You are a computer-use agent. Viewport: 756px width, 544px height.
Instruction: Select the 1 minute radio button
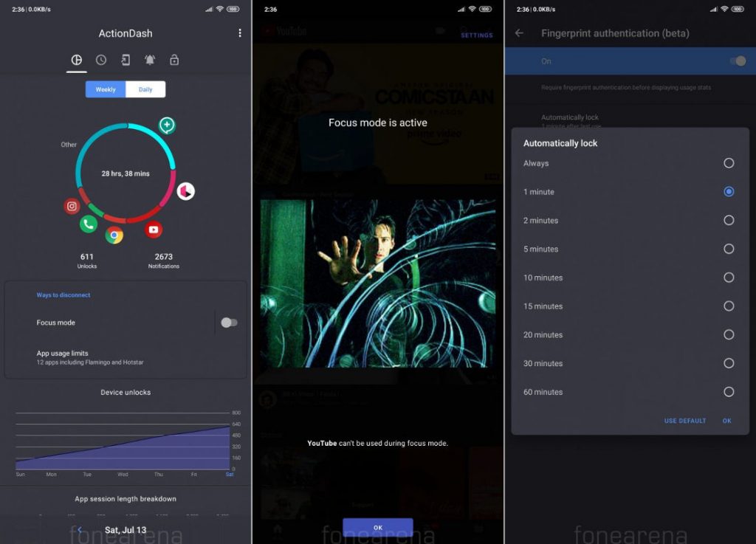[729, 192]
